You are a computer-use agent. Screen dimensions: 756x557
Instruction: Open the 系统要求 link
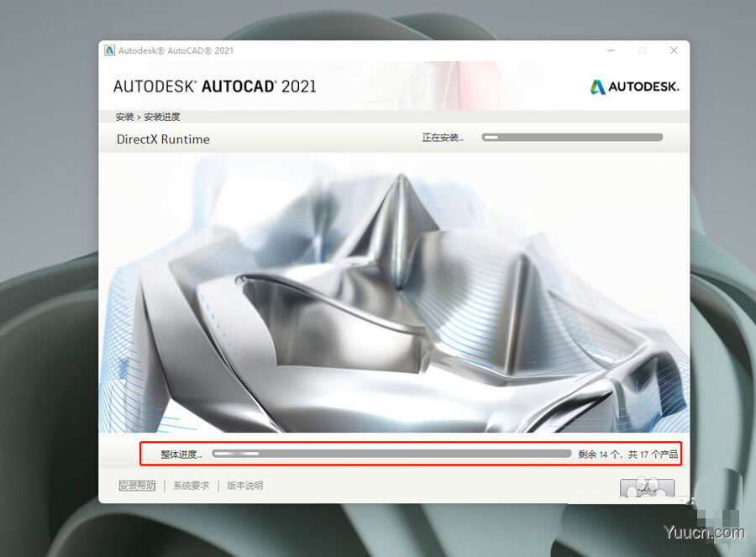pyautogui.click(x=192, y=486)
